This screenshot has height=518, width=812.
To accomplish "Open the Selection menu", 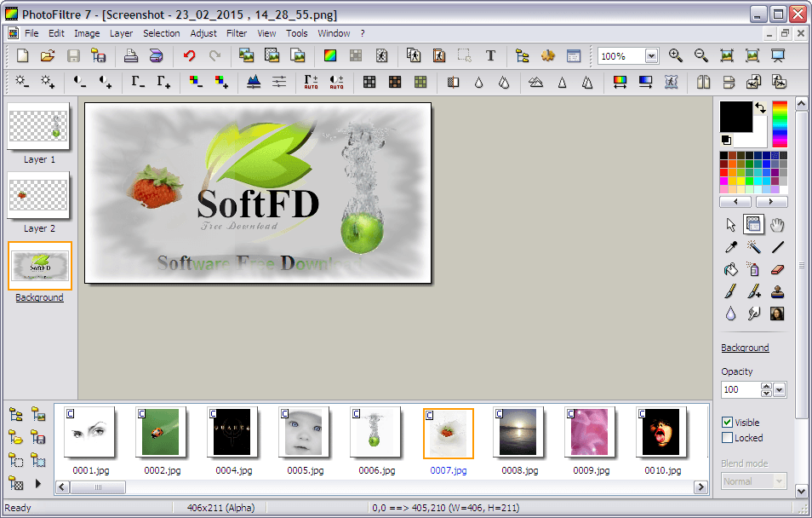I will 162,33.
